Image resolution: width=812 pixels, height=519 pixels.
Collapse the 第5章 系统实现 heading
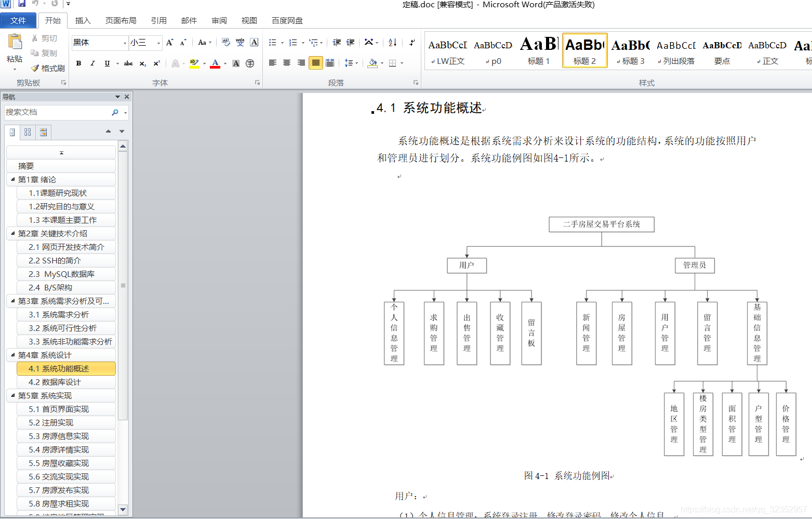(x=13, y=395)
